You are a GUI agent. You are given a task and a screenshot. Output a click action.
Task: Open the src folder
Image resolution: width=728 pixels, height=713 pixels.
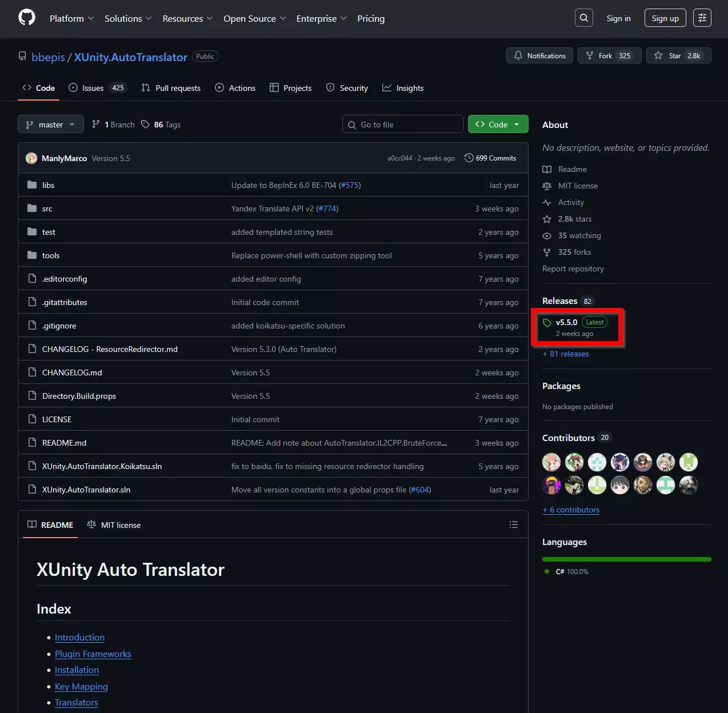47,209
